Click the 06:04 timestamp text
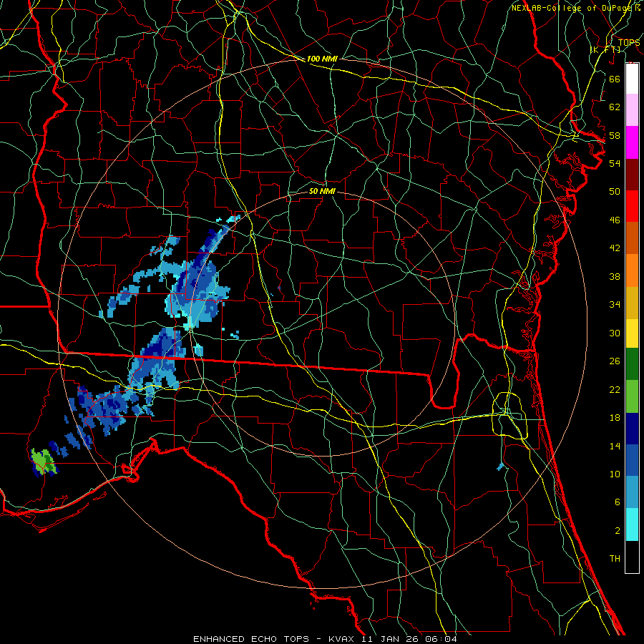The image size is (644, 644). tap(441, 639)
